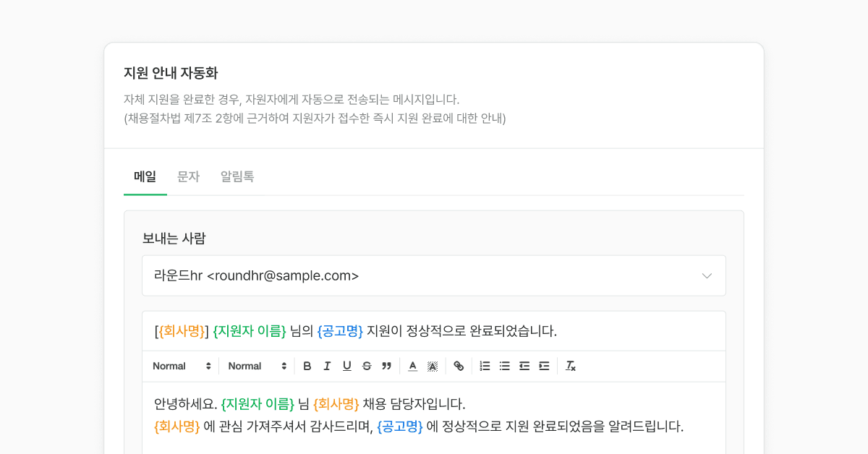The image size is (868, 454).
Task: Apply strikethrough formatting
Action: point(367,366)
